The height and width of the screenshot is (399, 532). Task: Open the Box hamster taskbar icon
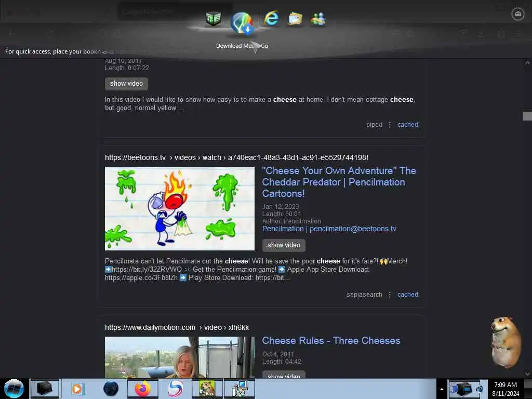(207, 389)
